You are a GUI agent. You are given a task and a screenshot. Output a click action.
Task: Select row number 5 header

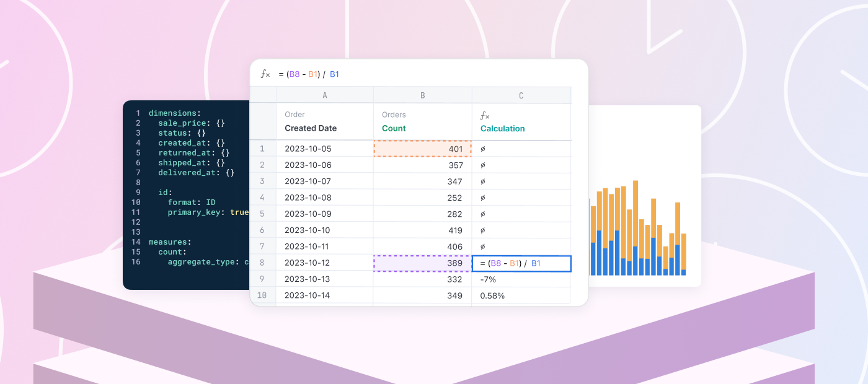click(262, 214)
